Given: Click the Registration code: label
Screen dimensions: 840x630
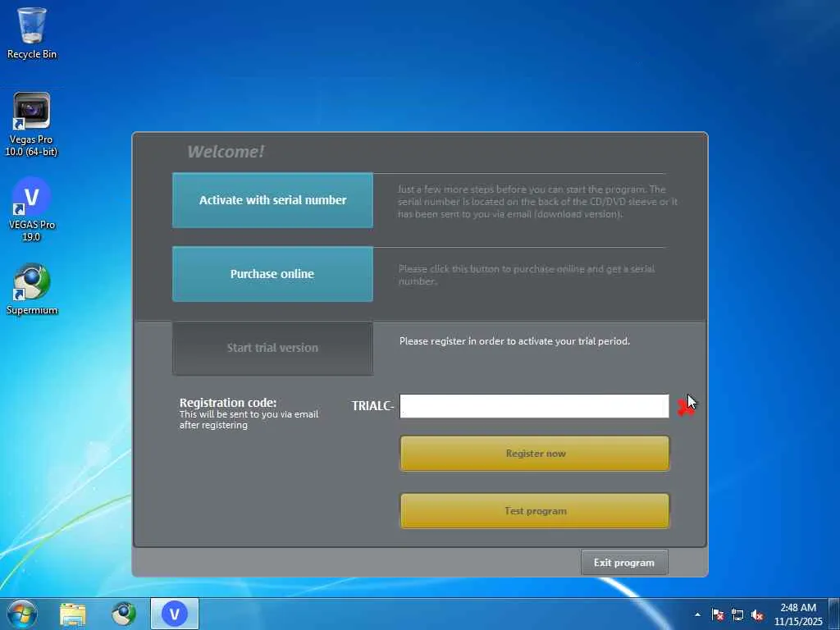Looking at the screenshot, I should coord(228,402).
